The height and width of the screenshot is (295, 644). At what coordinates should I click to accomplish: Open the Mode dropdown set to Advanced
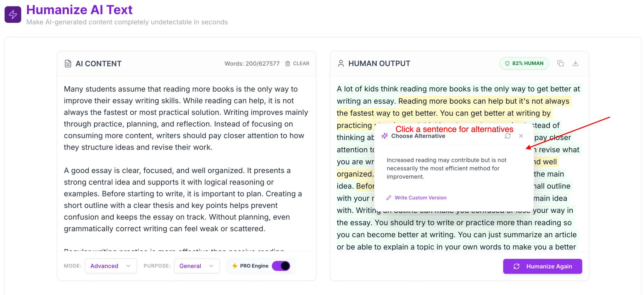click(x=111, y=266)
